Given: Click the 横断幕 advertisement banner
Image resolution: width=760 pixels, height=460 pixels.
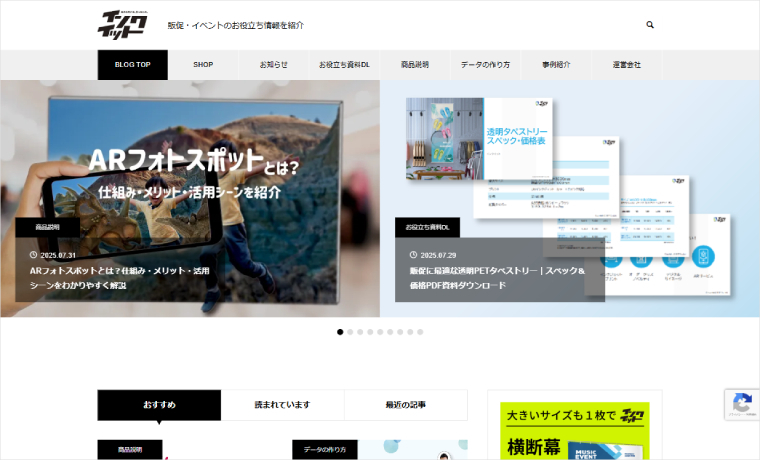Looking at the screenshot, I should click(x=574, y=431).
